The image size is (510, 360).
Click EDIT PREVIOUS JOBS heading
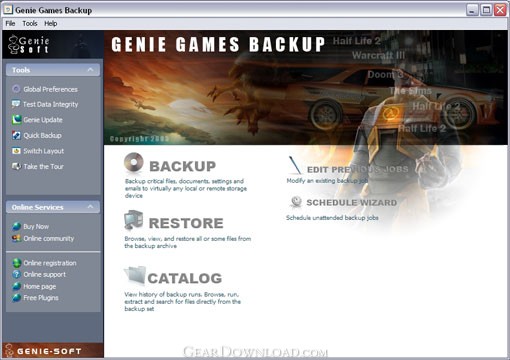pyautogui.click(x=357, y=169)
